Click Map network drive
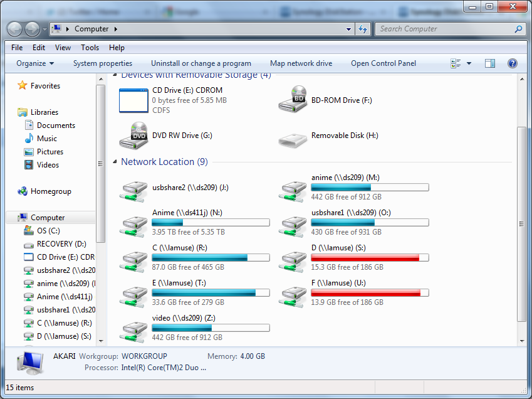This screenshot has width=532, height=399. [x=301, y=63]
